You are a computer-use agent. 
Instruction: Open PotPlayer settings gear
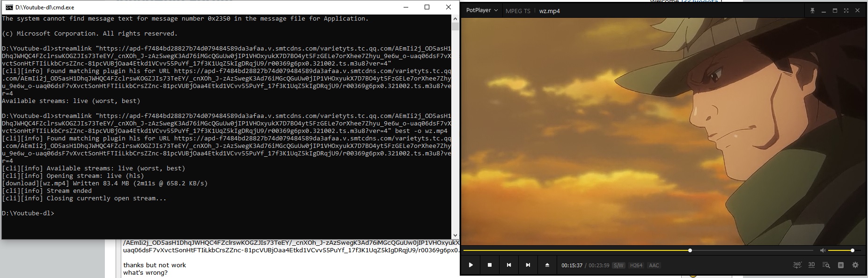pyautogui.click(x=855, y=265)
